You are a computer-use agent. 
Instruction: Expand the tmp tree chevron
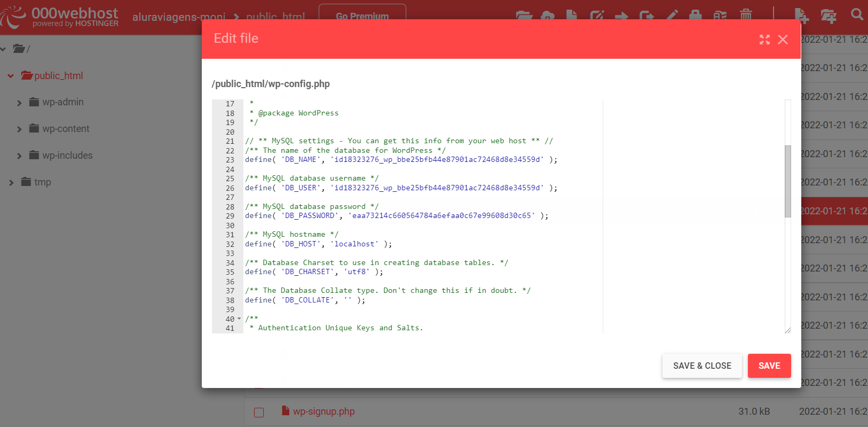coord(11,183)
